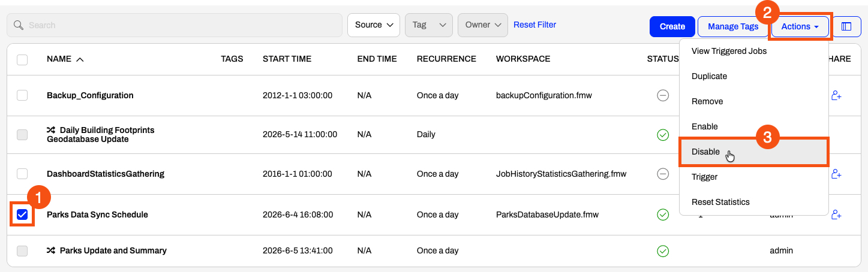Screen dimensions: 868x272
Task: Click share icon for DashboardStatisticsGathering row
Action: 837,174
